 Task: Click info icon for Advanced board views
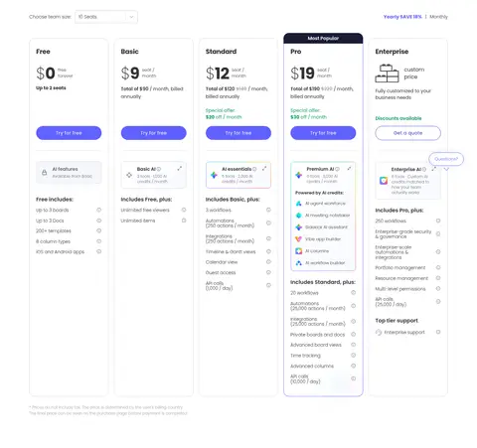click(353, 345)
